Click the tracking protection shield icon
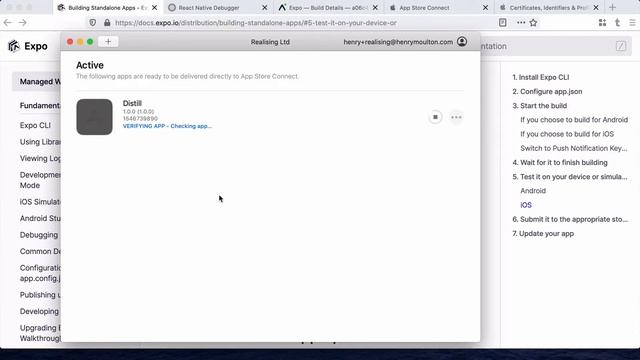Image resolution: width=640 pixels, height=360 pixels. click(93, 23)
